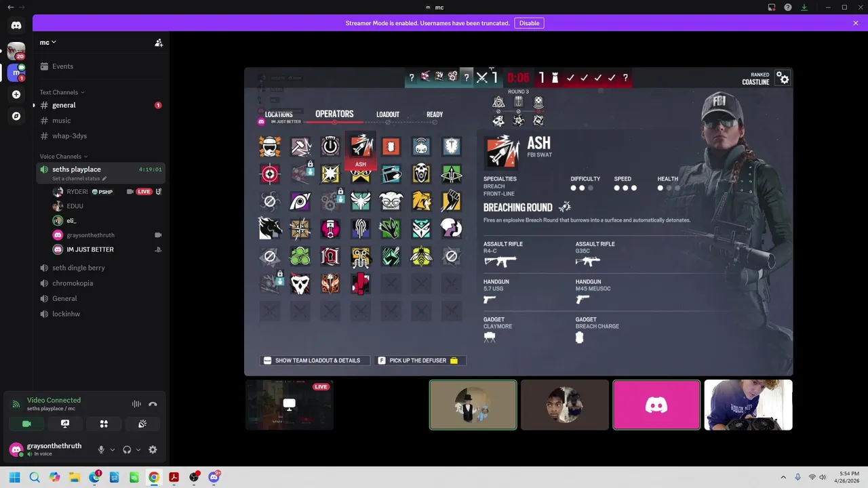Screen dimensions: 868x488
Task: Select the LIVE stream preview thumbnail
Action: [290, 405]
